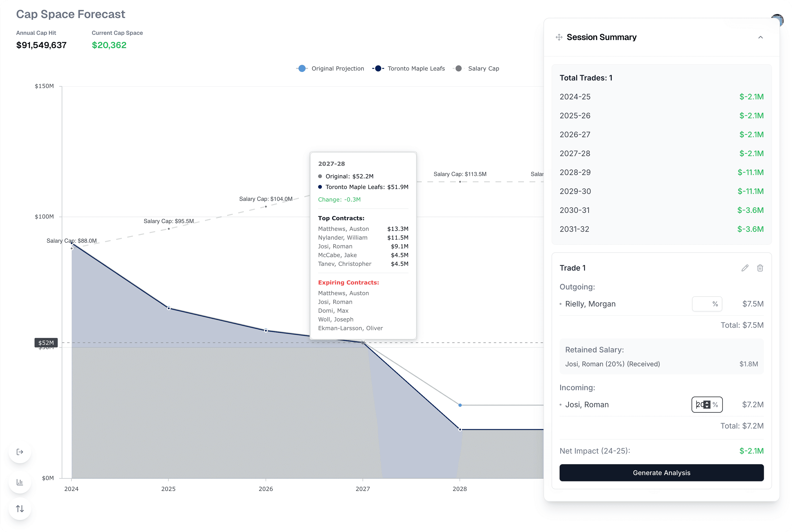Click the 2028 Toronto Maple Leafs data point

click(460, 429)
